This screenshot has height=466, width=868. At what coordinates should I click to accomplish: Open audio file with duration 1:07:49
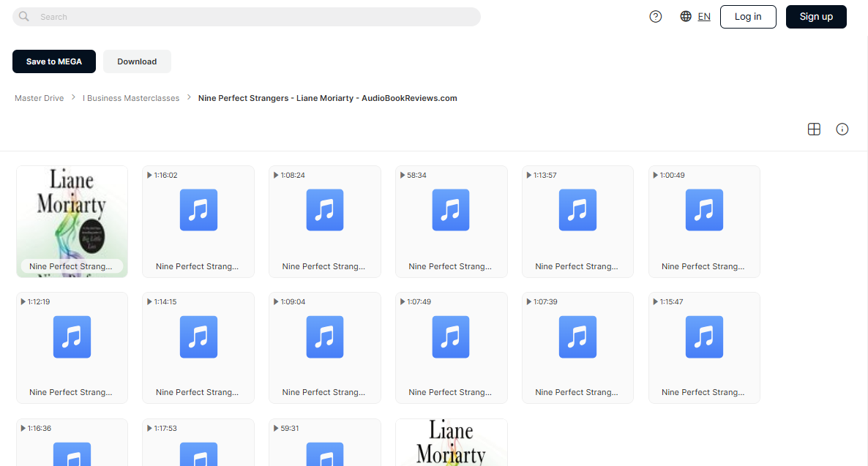tap(451, 347)
